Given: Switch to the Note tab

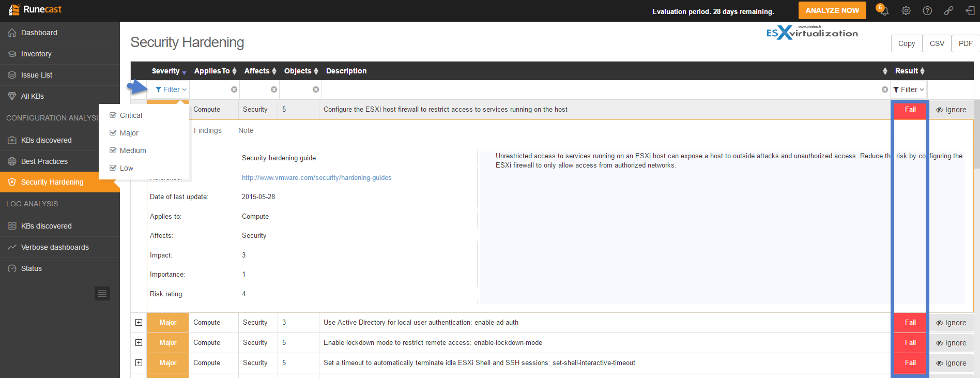Looking at the screenshot, I should pos(246,130).
